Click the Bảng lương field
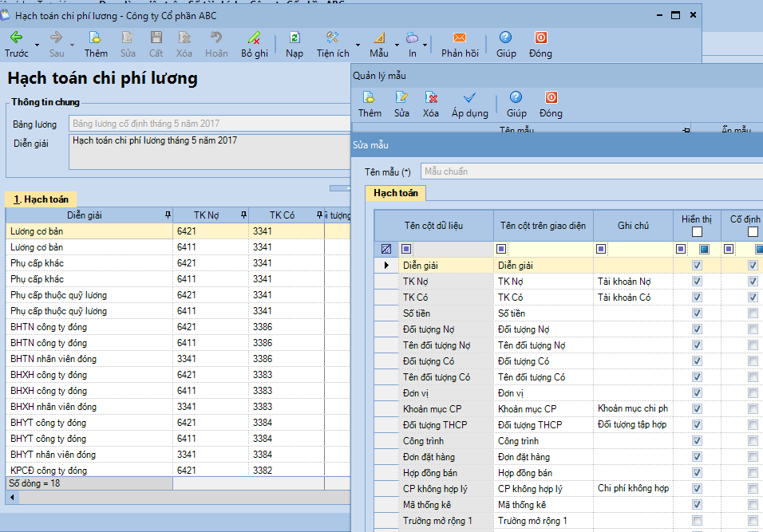This screenshot has height=532, width=763. (209, 124)
